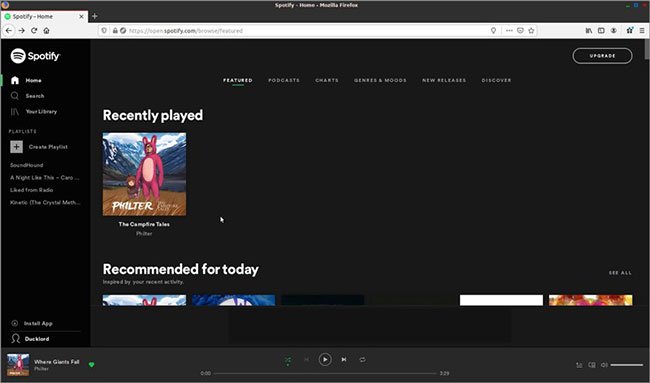Mute the volume speaker icon
This screenshot has height=383, width=650.
pos(604,365)
